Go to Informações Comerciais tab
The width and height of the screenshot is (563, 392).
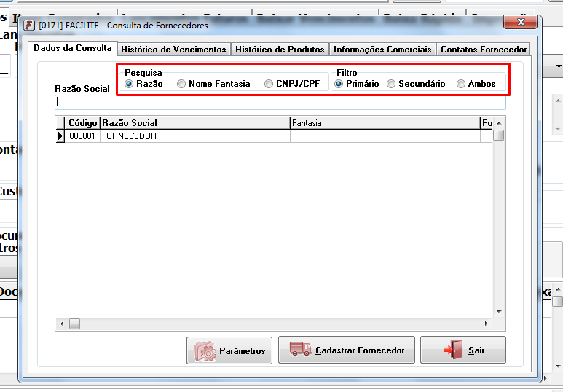pyautogui.click(x=382, y=50)
